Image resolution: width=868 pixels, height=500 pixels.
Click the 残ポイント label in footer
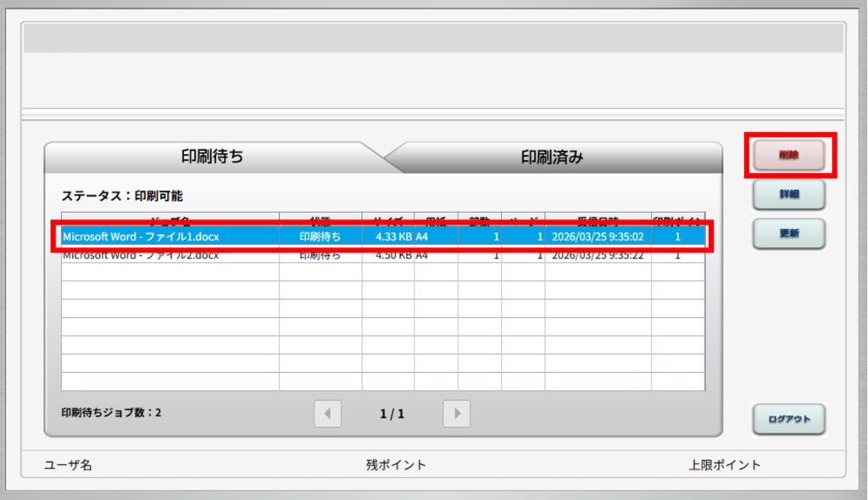396,464
